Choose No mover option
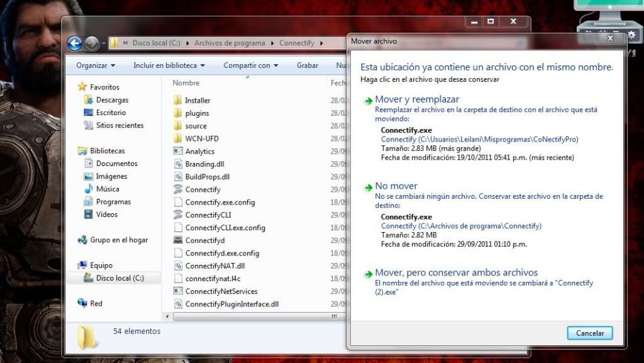 (x=396, y=186)
